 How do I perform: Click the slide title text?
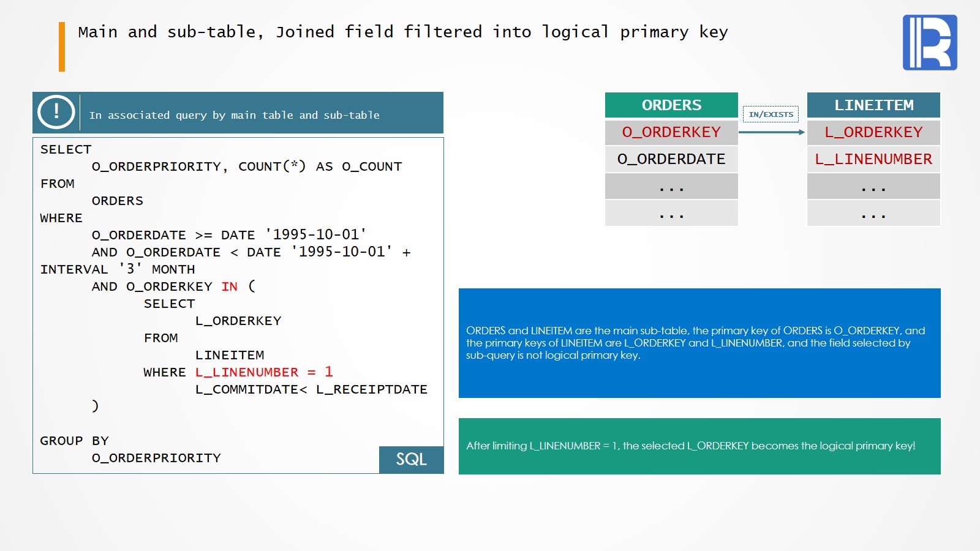(402, 32)
